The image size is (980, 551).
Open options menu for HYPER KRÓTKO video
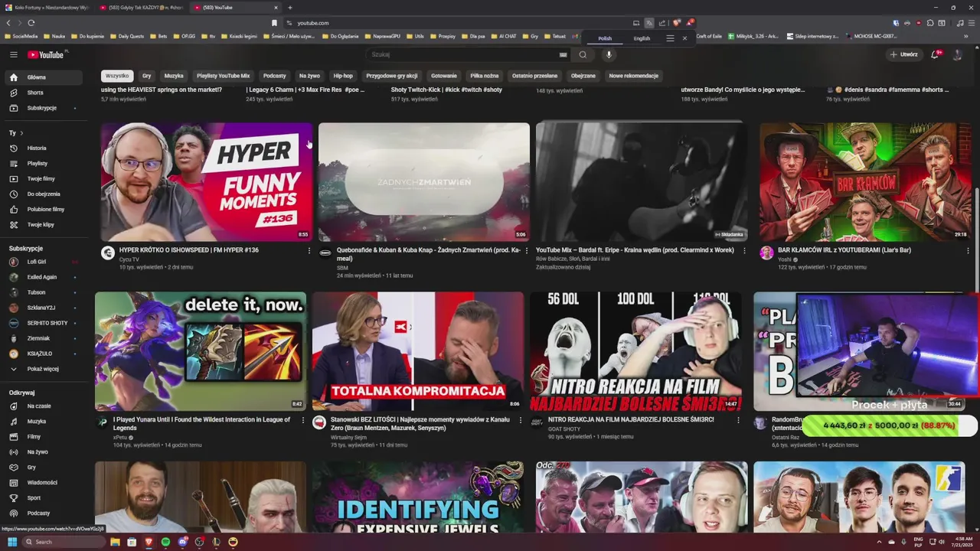pyautogui.click(x=309, y=250)
